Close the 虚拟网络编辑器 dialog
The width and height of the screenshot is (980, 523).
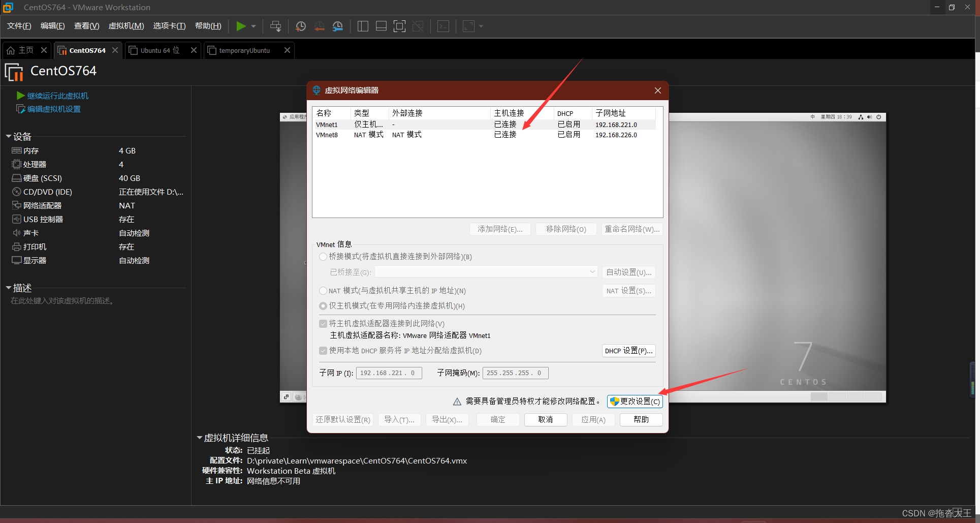click(x=658, y=90)
